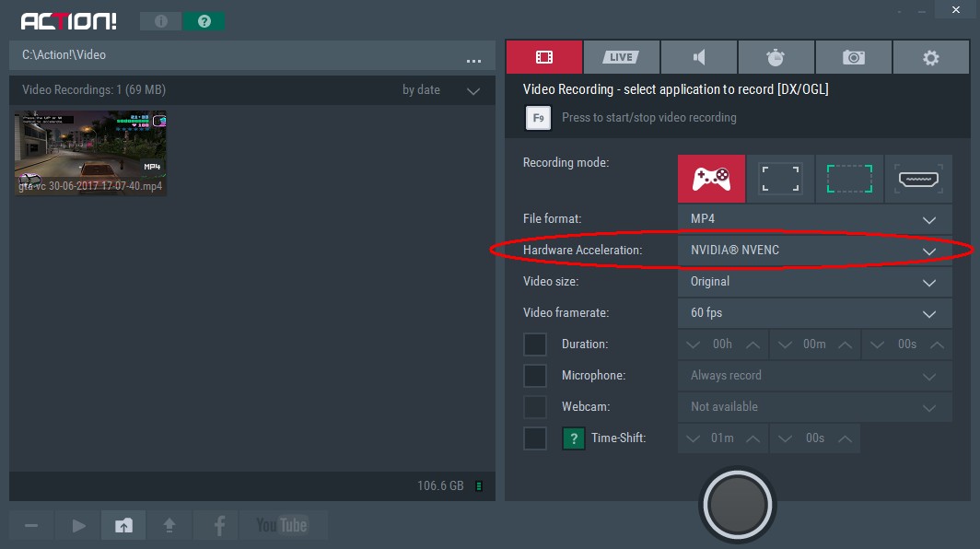Screen dimensions: 980x549
Task: Increase Time-Shift minutes value
Action: 753,439
